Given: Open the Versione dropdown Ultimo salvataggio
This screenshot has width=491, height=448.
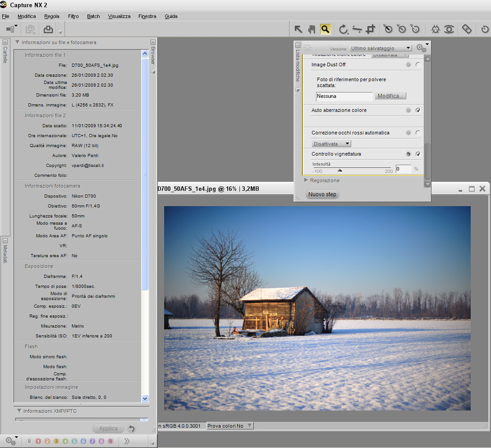Looking at the screenshot, I should pyautogui.click(x=380, y=48).
